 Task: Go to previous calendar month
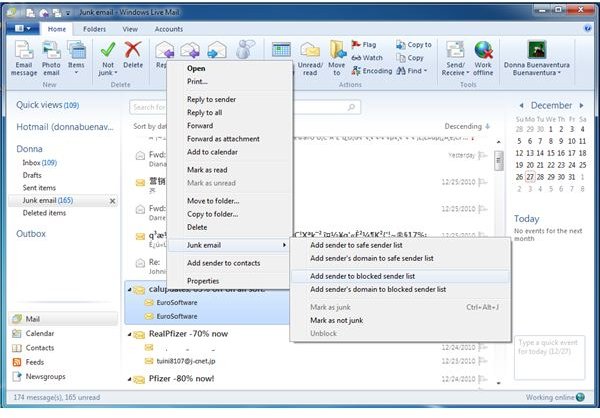click(x=521, y=105)
